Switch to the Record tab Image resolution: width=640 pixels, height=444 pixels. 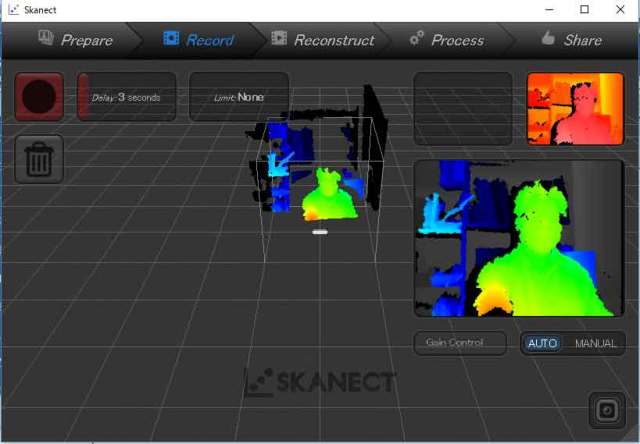[198, 40]
